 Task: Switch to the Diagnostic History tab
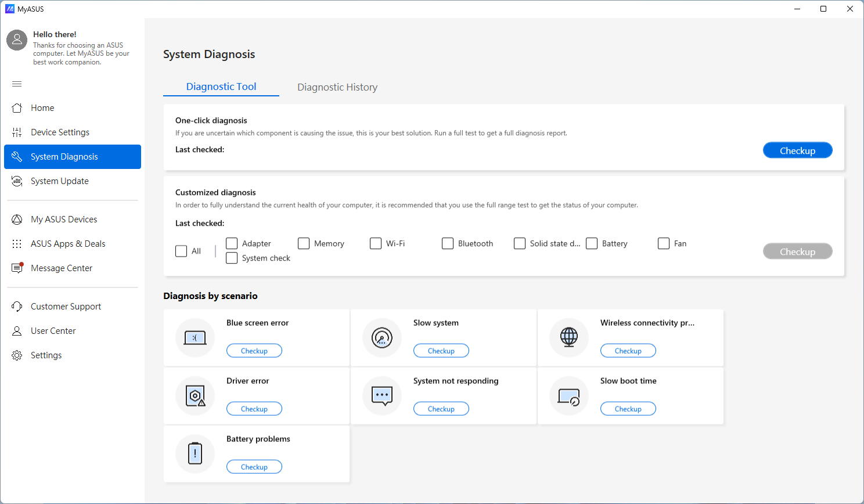pyautogui.click(x=337, y=87)
